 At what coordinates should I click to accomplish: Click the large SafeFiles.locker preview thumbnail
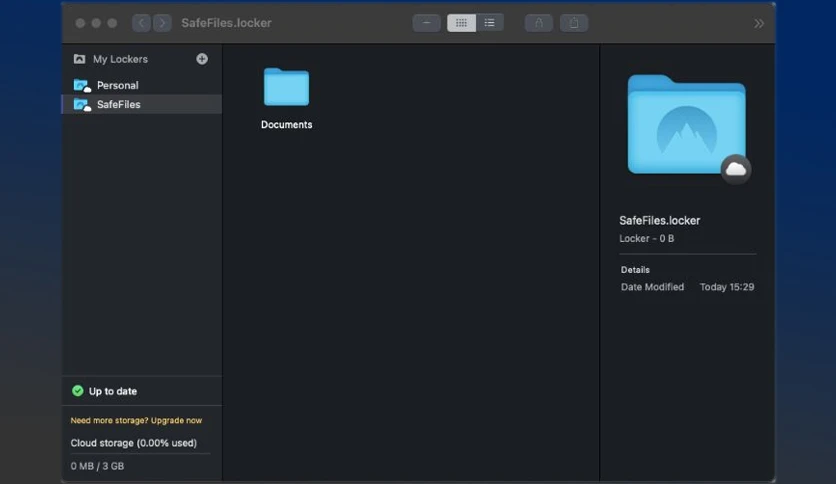tap(687, 125)
